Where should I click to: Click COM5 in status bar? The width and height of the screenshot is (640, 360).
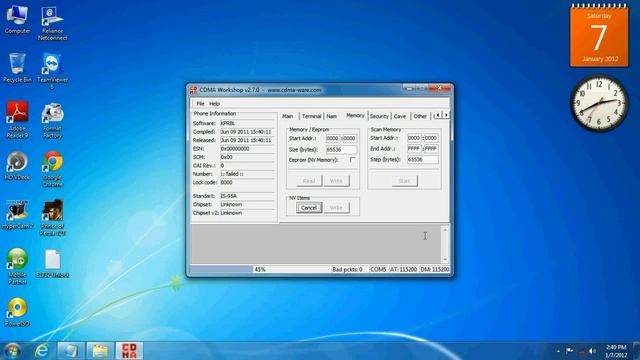[378, 269]
